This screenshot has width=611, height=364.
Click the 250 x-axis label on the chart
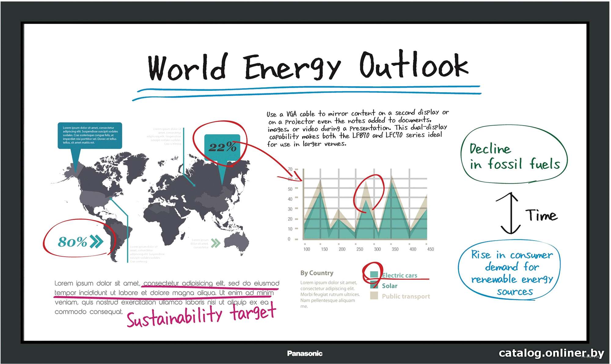[x=360, y=249]
